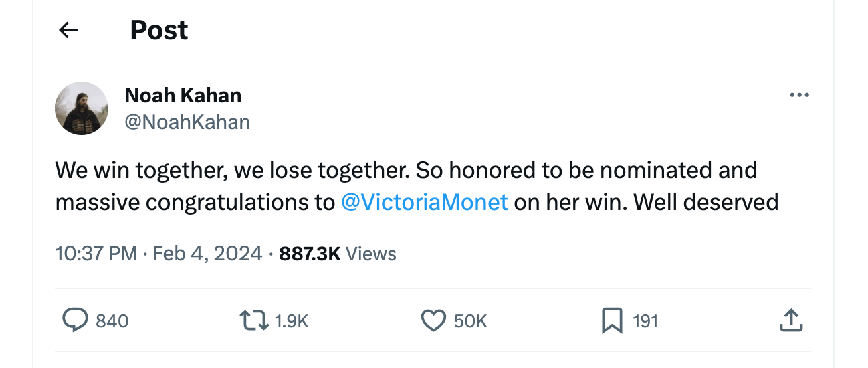Click the 10:37 PM timestamp
This screenshot has width=868, height=368.
click(95, 254)
